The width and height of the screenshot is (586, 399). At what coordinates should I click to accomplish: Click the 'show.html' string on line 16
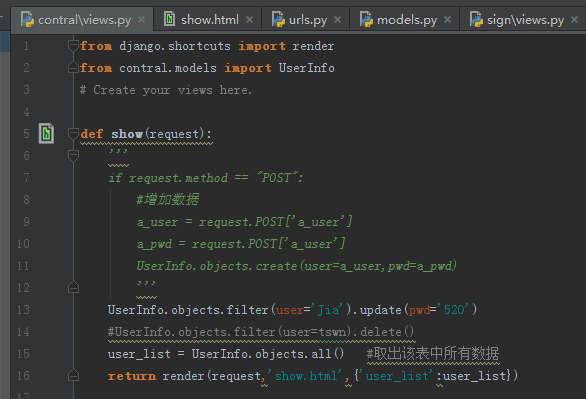point(306,376)
